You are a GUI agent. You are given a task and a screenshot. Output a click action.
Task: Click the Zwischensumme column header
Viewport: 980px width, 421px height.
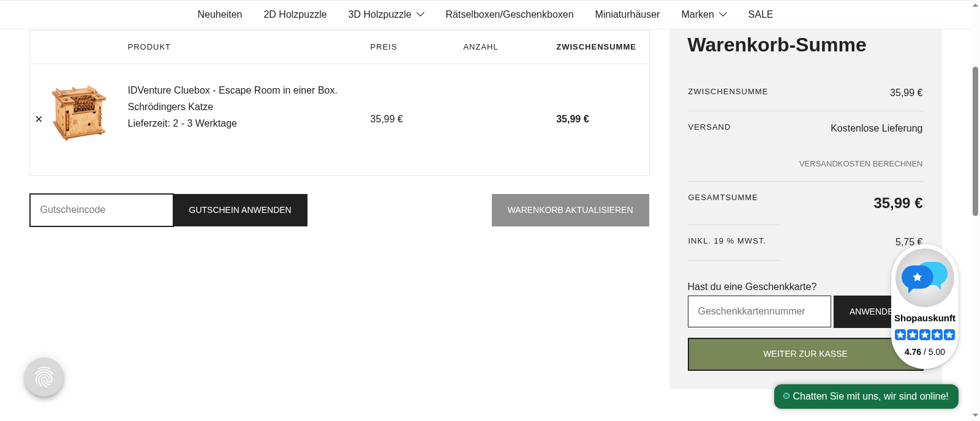click(596, 47)
